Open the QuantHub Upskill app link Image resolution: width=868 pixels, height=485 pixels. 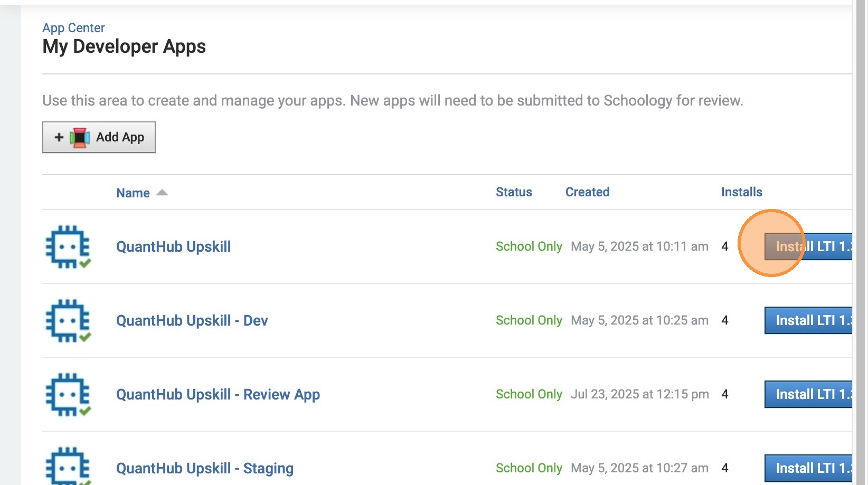(x=173, y=247)
